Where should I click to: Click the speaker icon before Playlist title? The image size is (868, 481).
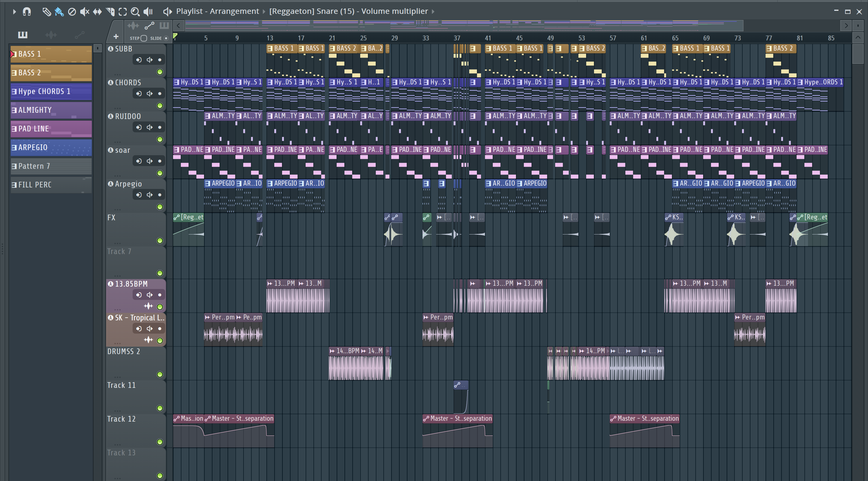[168, 12]
